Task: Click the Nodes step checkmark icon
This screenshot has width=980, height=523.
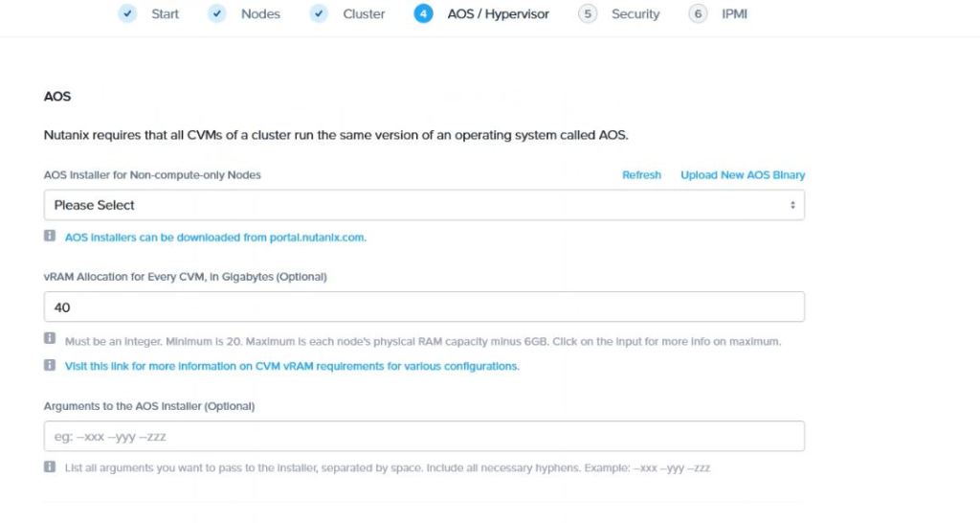Action: pyautogui.click(x=217, y=14)
